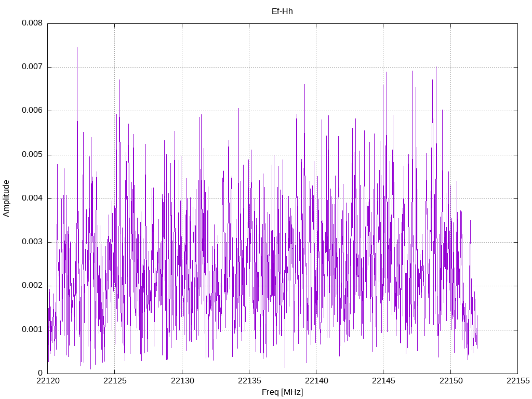Click x-axis tick label 22125
The image size is (532, 399).
(115, 381)
